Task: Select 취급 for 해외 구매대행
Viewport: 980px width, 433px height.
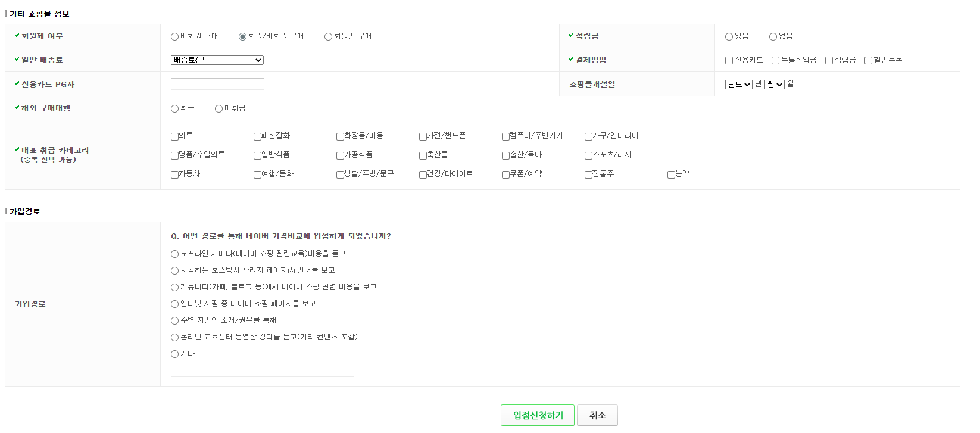Action: tap(174, 109)
